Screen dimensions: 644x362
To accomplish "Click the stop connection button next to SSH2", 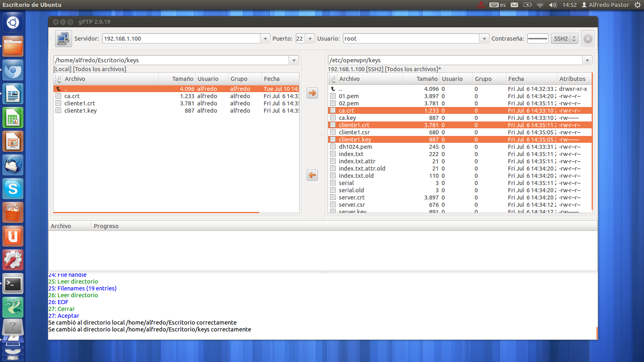I will (588, 39).
